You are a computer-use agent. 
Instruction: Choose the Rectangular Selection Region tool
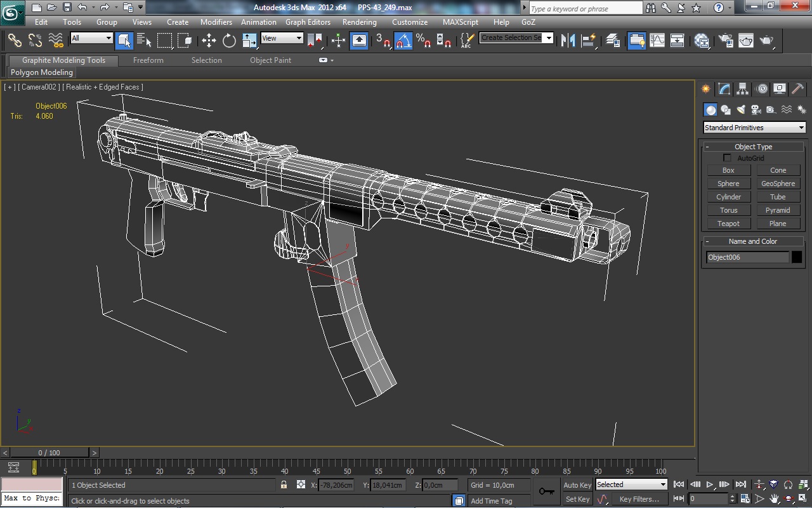(x=164, y=40)
